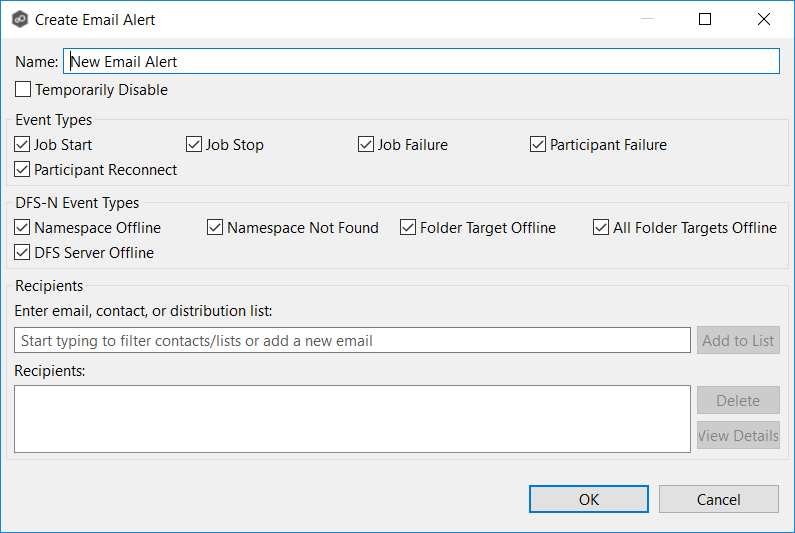Uncheck Namespace Offline DFS-N event

point(23,228)
